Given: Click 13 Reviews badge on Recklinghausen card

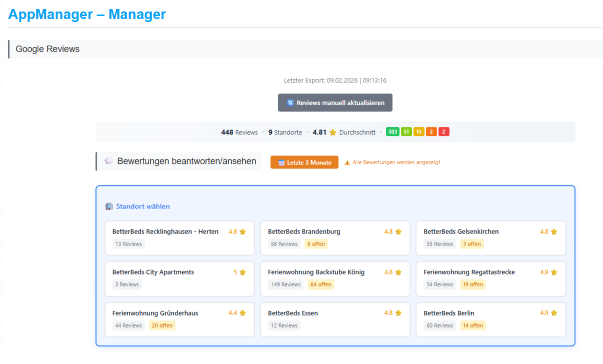Looking at the screenshot, I should tap(128, 244).
